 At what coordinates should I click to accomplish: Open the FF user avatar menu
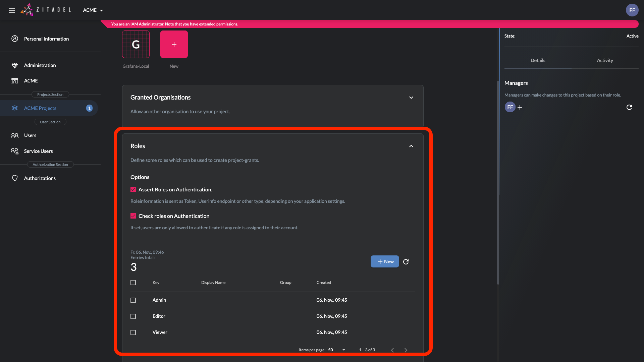click(632, 10)
